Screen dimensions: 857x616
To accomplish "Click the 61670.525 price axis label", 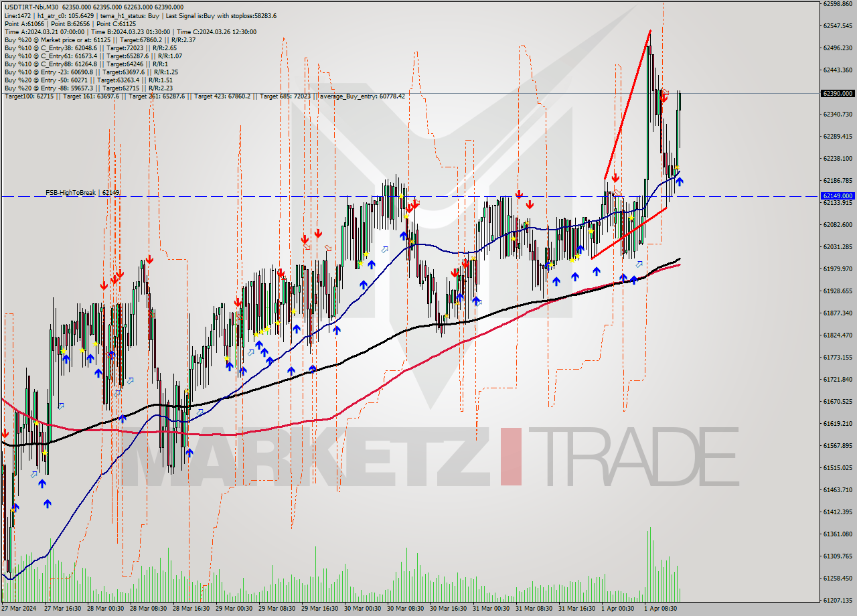I will click(x=837, y=401).
